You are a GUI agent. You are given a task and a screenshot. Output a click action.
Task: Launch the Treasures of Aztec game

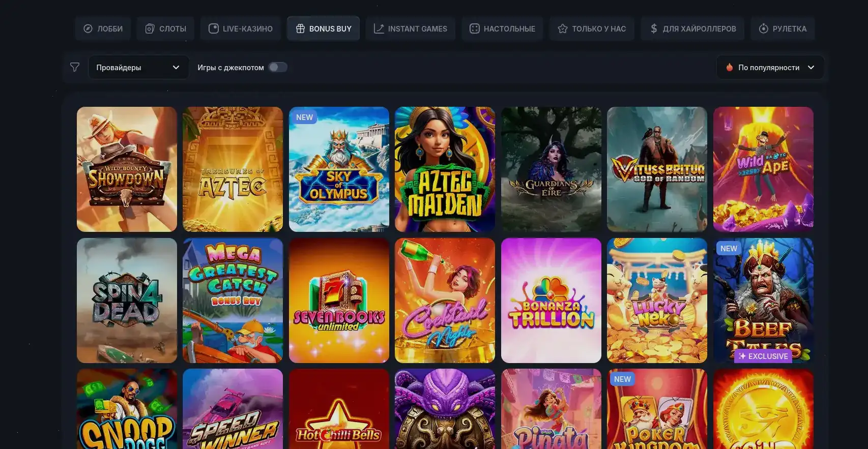click(x=233, y=169)
